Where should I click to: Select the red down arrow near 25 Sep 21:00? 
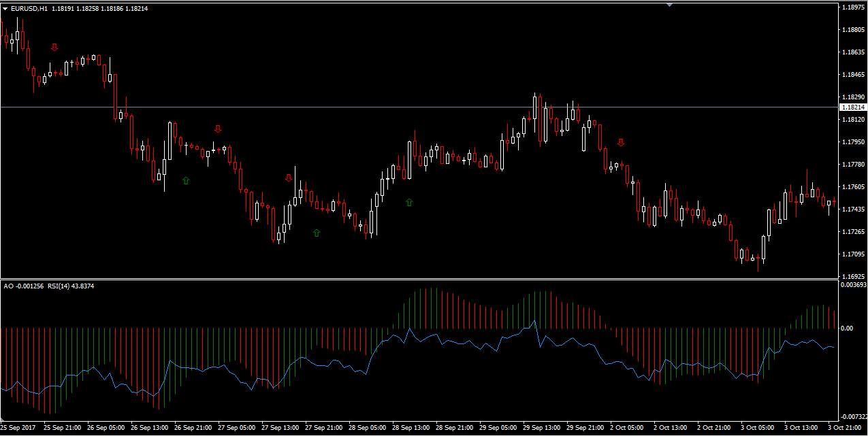(54, 47)
